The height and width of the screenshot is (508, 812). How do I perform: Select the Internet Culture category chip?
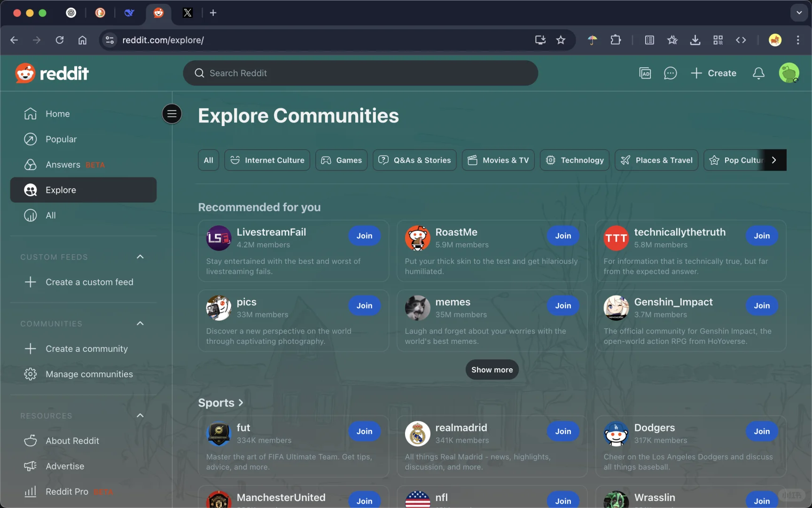point(267,160)
